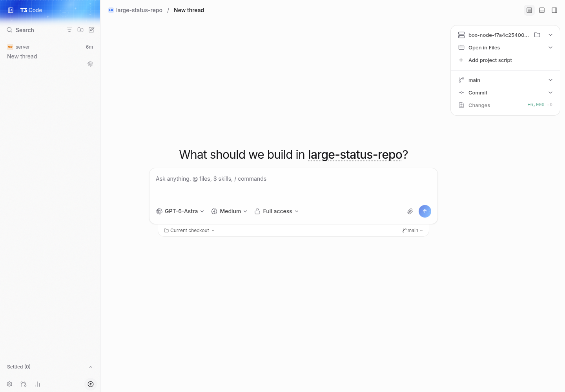Screen dimensions: 565x392
Task: Click the Commit action
Action: 478,93
